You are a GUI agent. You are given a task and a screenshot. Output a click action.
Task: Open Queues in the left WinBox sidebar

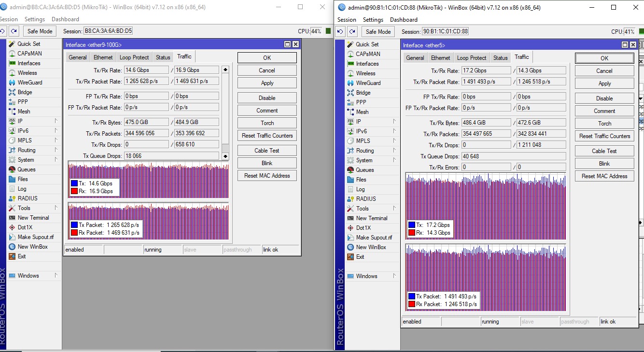[27, 169]
